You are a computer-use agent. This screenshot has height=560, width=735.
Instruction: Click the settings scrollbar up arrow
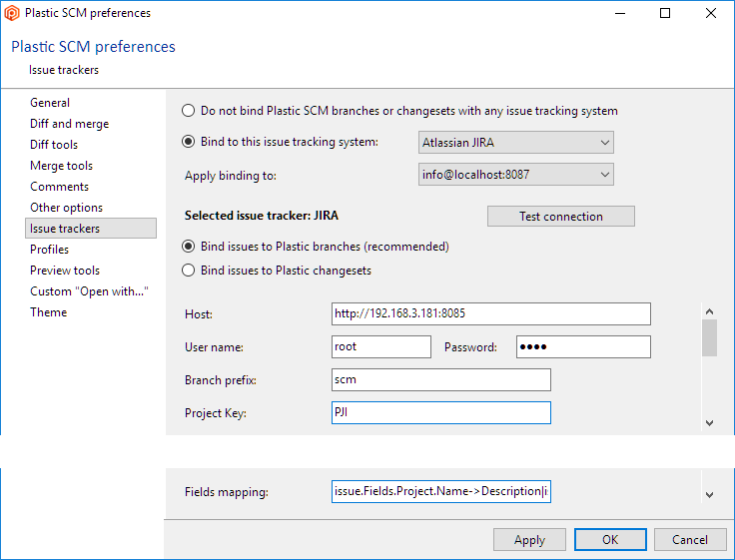709,311
